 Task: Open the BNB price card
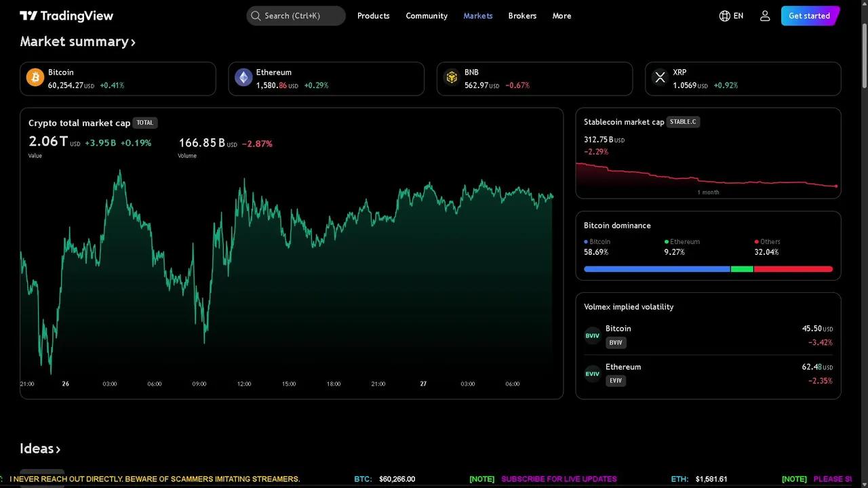tap(534, 79)
